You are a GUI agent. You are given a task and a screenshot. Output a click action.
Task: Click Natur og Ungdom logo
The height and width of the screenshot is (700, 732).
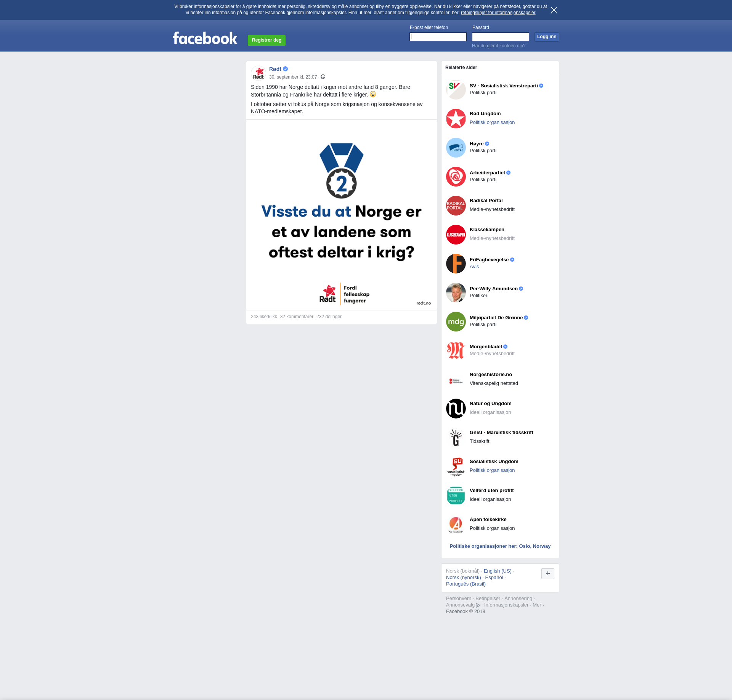pos(456,409)
